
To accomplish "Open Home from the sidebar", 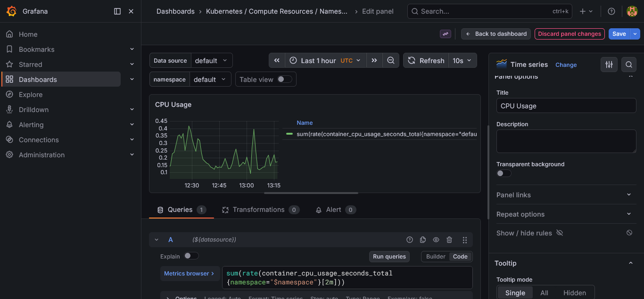I will tap(28, 34).
